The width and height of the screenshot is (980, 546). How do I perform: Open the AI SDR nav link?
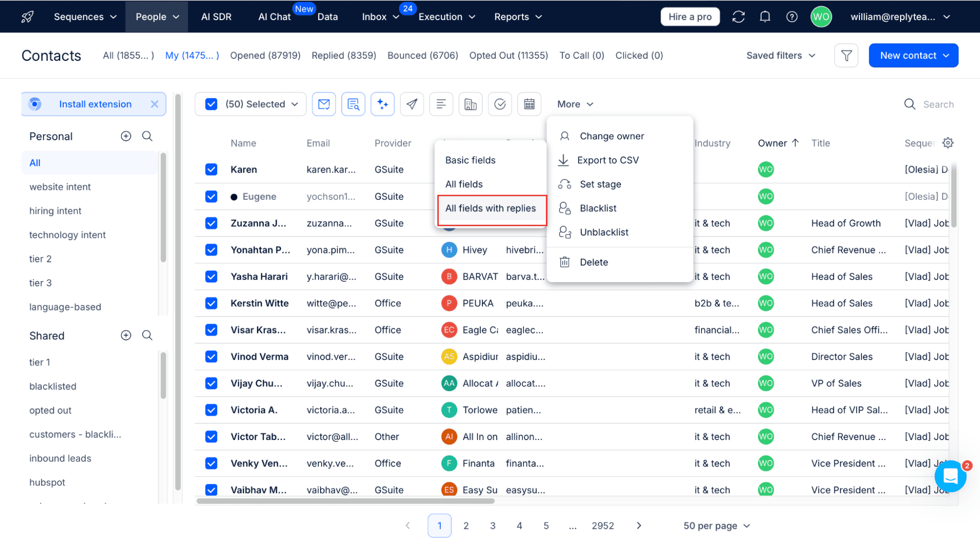coord(216,17)
